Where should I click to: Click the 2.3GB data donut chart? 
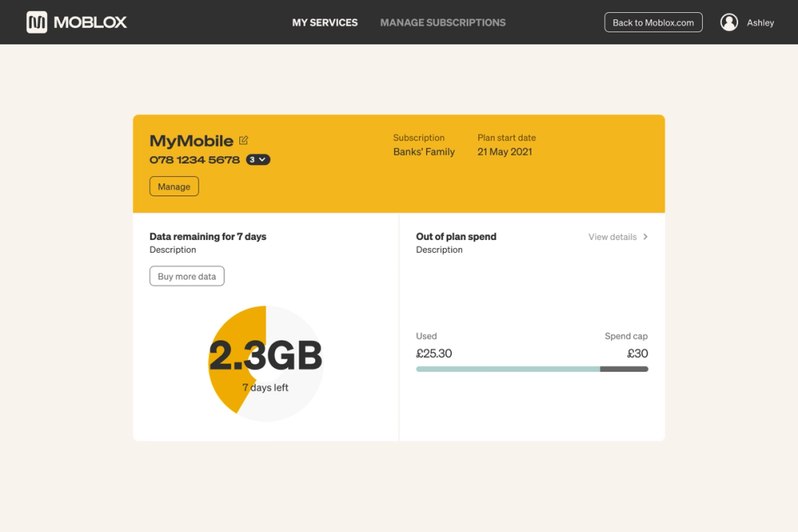click(264, 363)
